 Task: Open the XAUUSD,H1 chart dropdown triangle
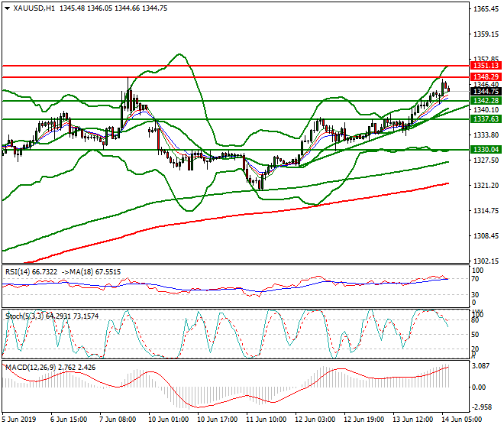7,8
